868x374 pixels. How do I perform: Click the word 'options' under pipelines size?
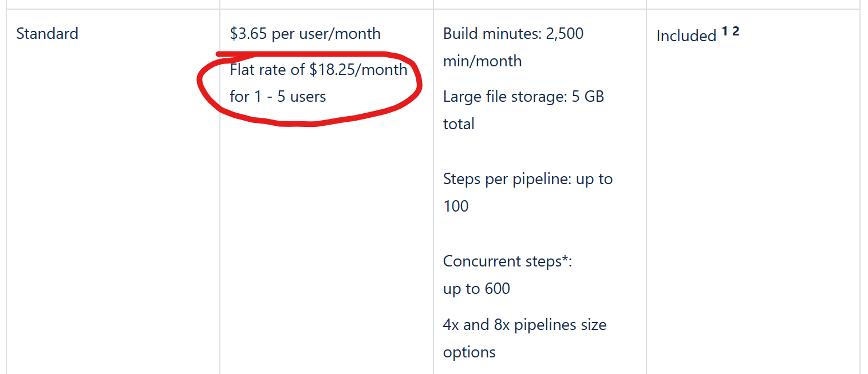click(469, 352)
